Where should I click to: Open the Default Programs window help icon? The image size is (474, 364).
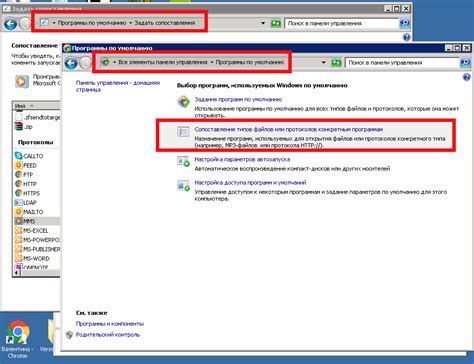click(x=466, y=77)
